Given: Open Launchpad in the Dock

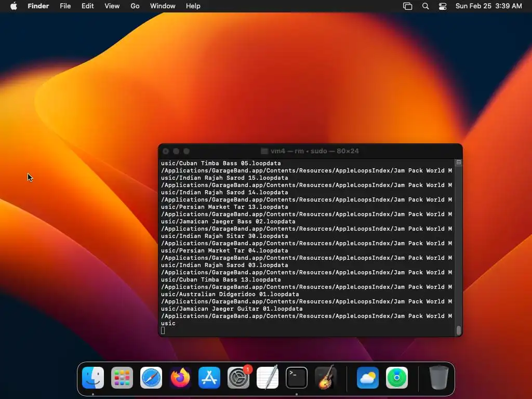Looking at the screenshot, I should click(122, 378).
